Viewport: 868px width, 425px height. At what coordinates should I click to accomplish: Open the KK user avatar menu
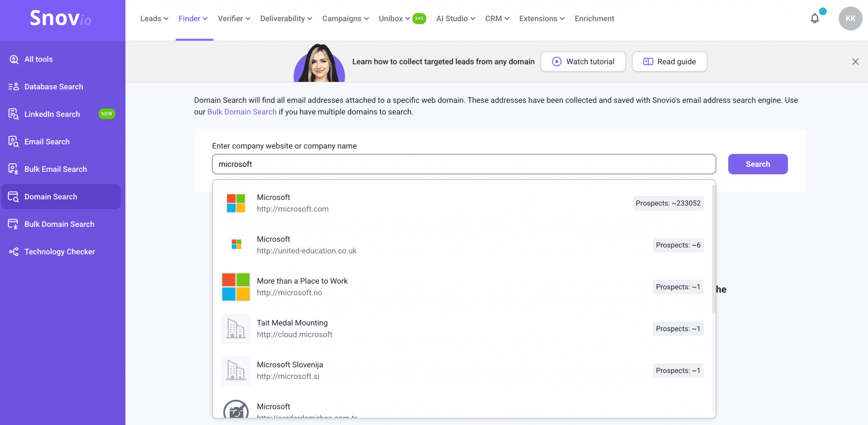pyautogui.click(x=850, y=19)
